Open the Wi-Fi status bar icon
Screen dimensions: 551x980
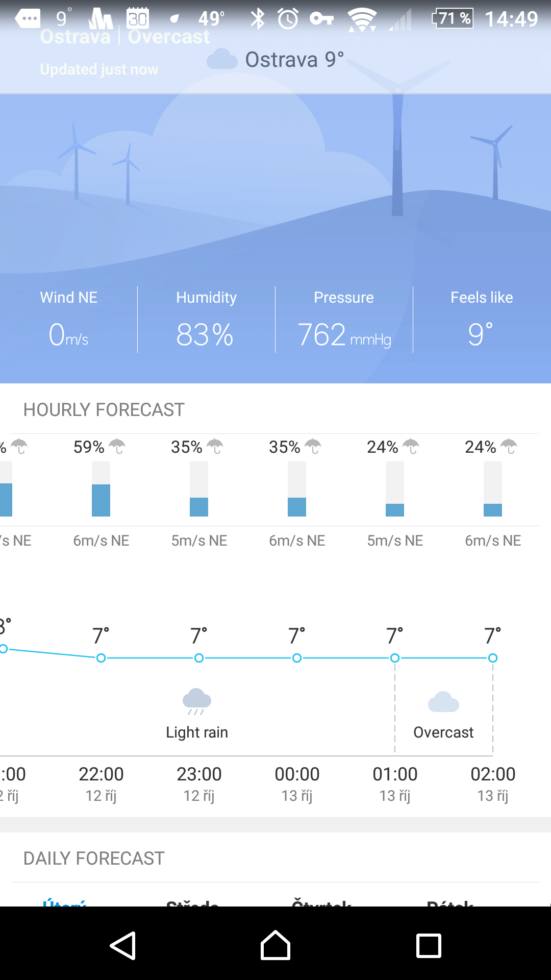click(362, 20)
